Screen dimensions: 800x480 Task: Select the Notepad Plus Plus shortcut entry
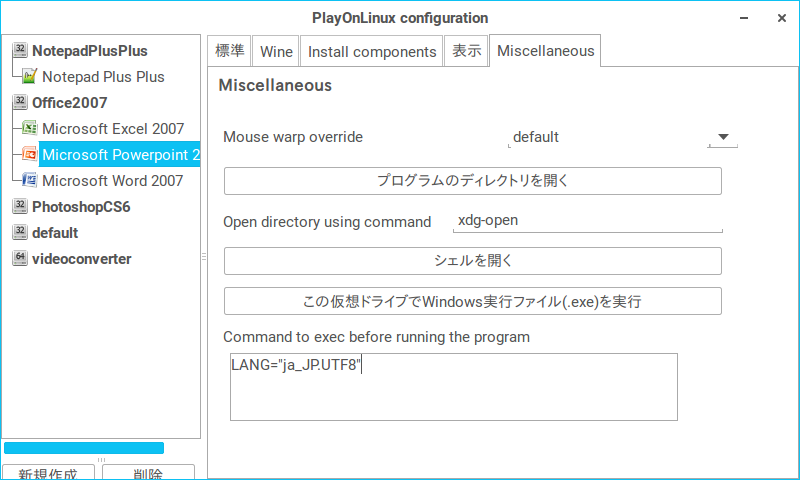coord(103,77)
